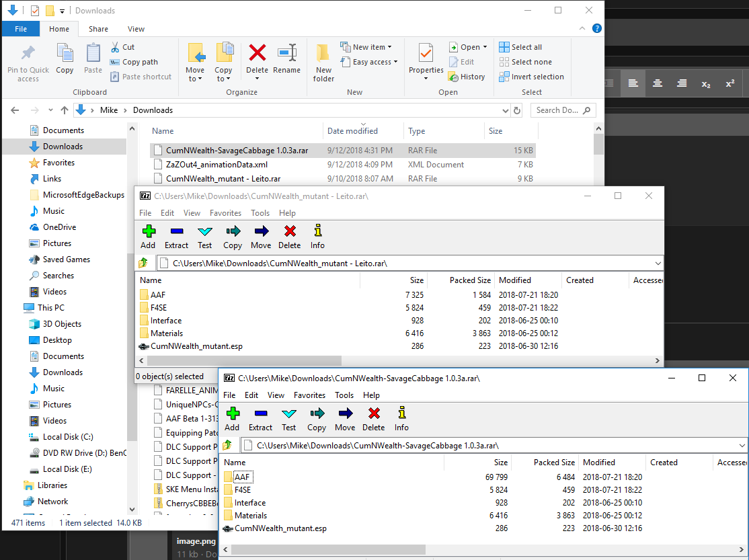This screenshot has height=560, width=749.
Task: Click Select none in Explorer ribbon
Action: [x=526, y=62]
